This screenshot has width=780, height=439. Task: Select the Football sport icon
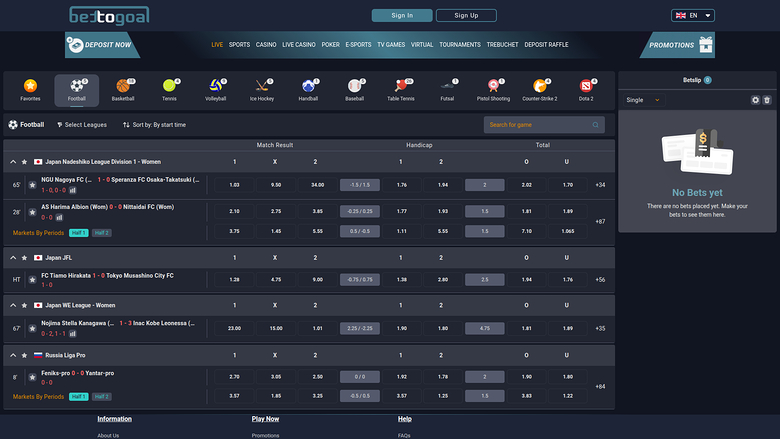click(x=77, y=90)
